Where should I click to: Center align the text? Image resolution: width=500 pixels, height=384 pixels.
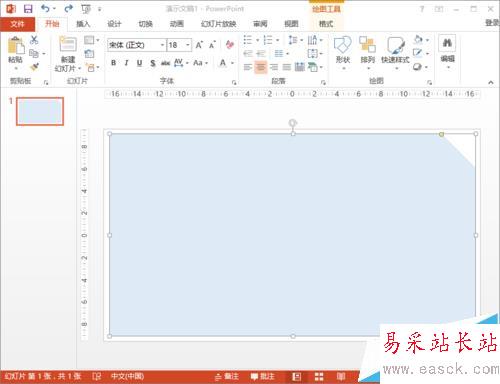pyautogui.click(x=261, y=67)
